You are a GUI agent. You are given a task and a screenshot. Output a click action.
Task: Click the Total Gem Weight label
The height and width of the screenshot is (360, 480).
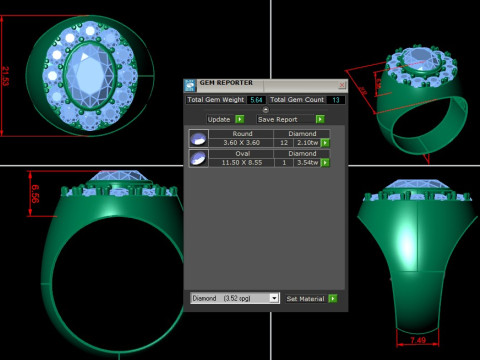(x=215, y=100)
